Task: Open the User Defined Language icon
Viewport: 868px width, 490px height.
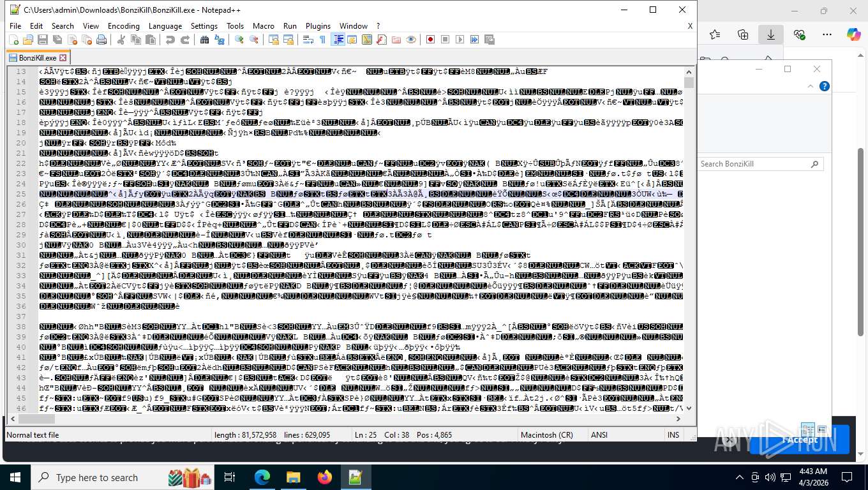Action: 352,40
